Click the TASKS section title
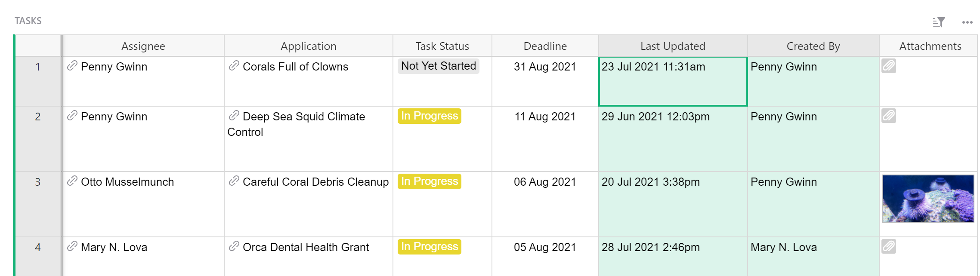The height and width of the screenshot is (276, 980). pyautogui.click(x=28, y=21)
